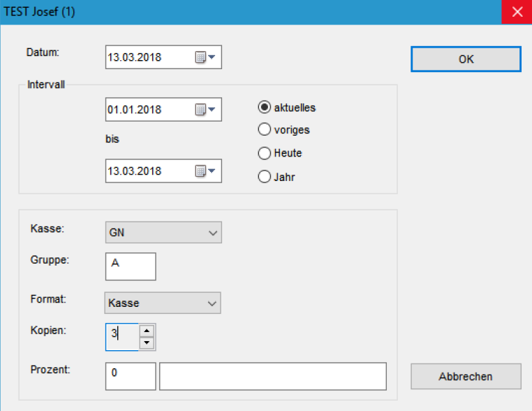Click the Datum date text 13.03.2018

point(134,57)
